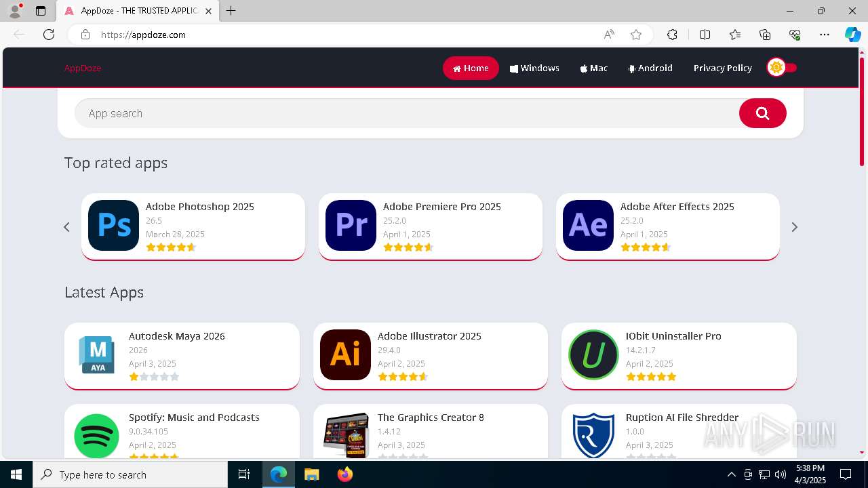The image size is (868, 488).
Task: Toggle the dark mode switch
Action: tap(782, 68)
